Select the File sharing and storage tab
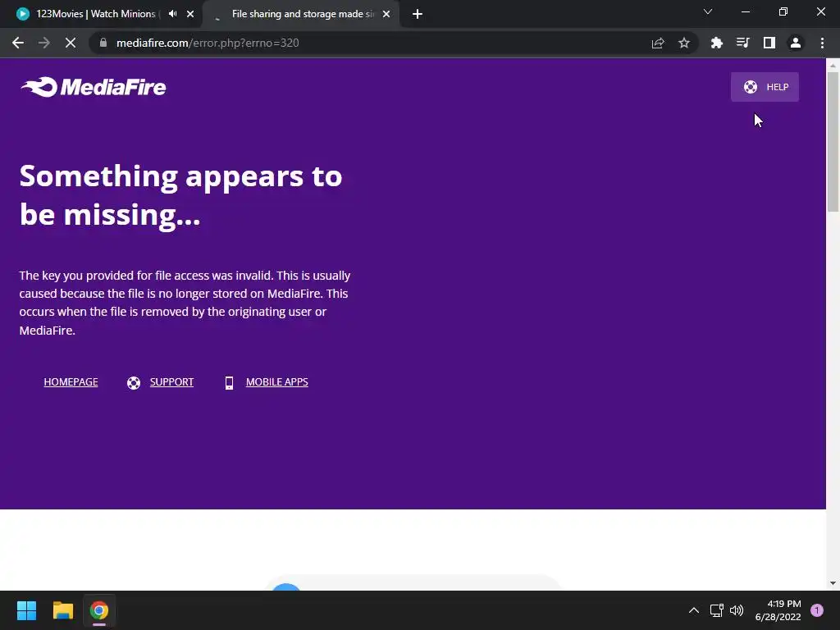This screenshot has width=840, height=630. [x=303, y=14]
